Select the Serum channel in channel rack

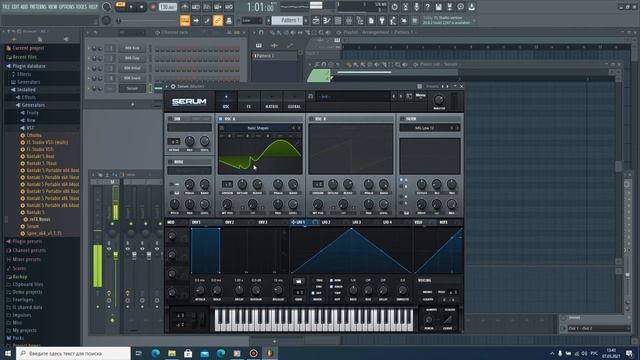click(132, 89)
